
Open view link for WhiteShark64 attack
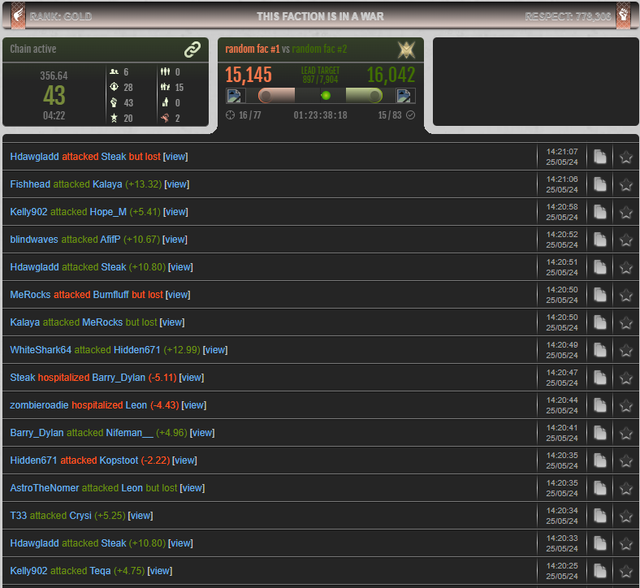coord(215,350)
